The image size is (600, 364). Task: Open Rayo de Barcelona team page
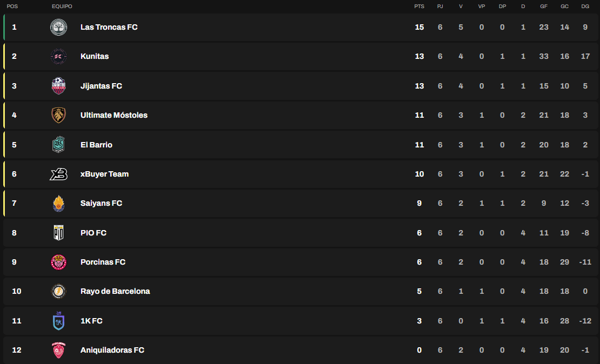[115, 291]
